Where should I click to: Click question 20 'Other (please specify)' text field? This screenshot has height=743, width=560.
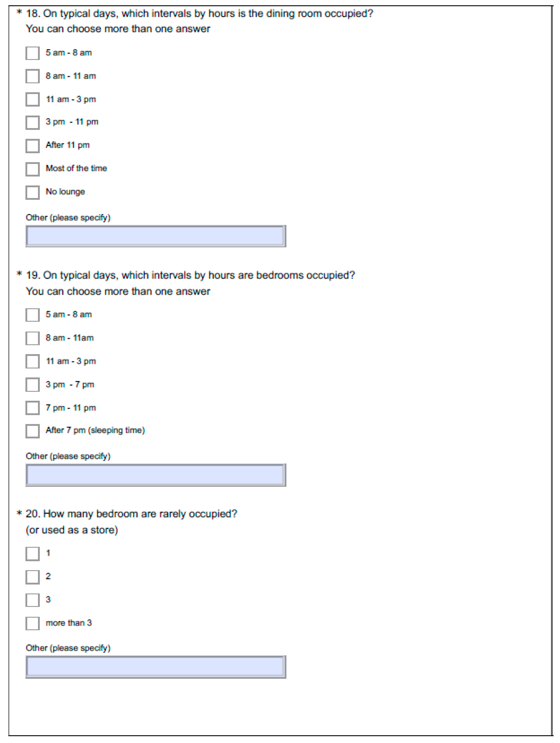click(156, 667)
